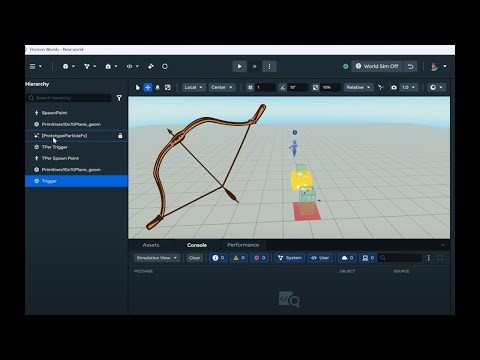This screenshot has height=360, width=480.
Task: Switch to the Performance tab
Action: point(243,245)
